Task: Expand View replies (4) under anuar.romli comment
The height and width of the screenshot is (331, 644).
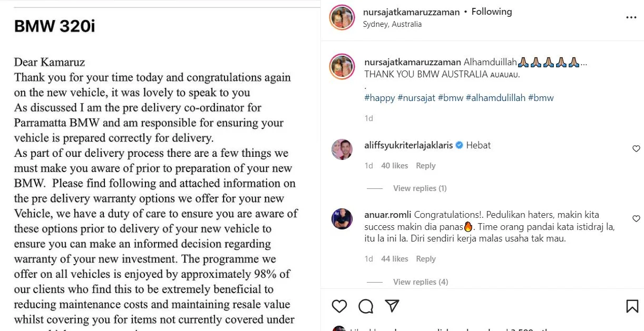Action: click(x=420, y=282)
